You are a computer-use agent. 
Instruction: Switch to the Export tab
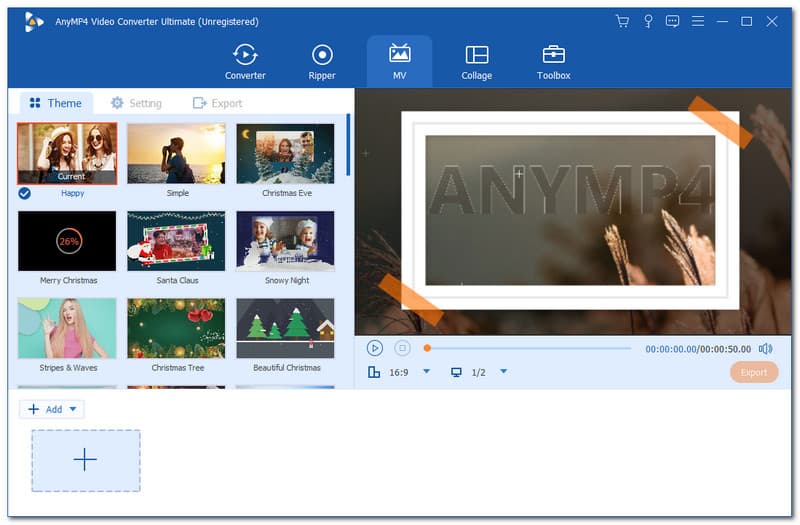click(217, 103)
